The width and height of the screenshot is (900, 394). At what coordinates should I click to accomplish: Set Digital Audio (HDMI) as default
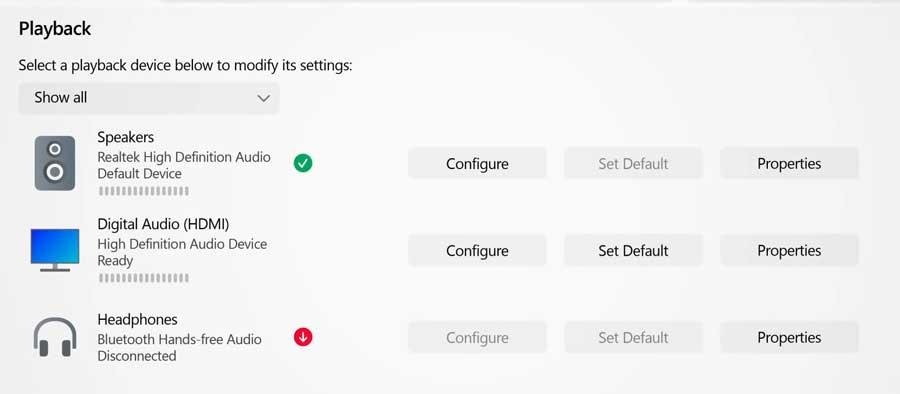(x=633, y=250)
